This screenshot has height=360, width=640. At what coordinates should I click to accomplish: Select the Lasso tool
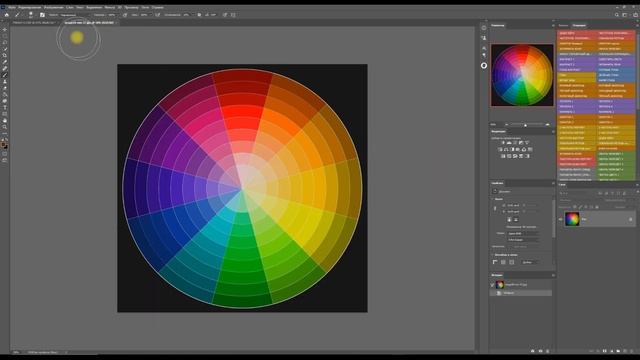4,42
